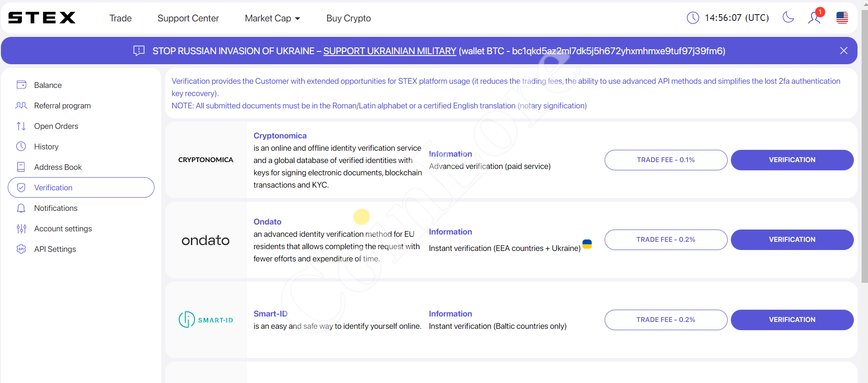Start Smart-ID VERIFICATION
Viewport: 868px width, 383px height.
tap(792, 320)
